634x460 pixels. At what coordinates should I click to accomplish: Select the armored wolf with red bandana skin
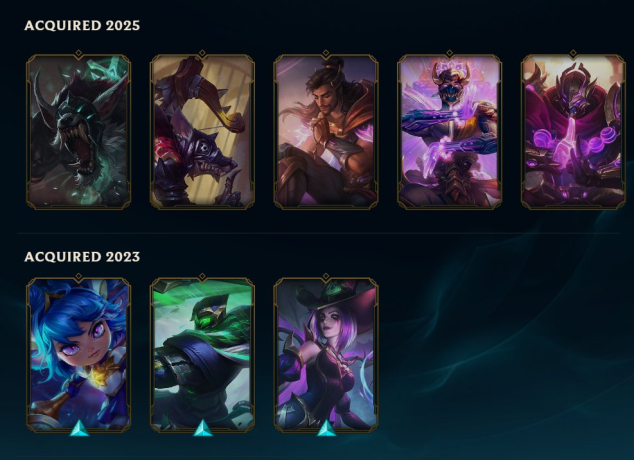(202, 132)
